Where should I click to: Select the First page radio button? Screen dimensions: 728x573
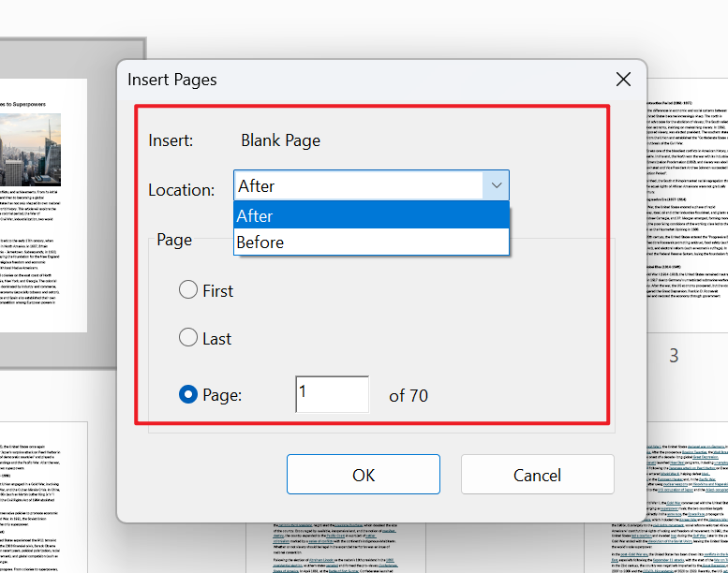[188, 290]
